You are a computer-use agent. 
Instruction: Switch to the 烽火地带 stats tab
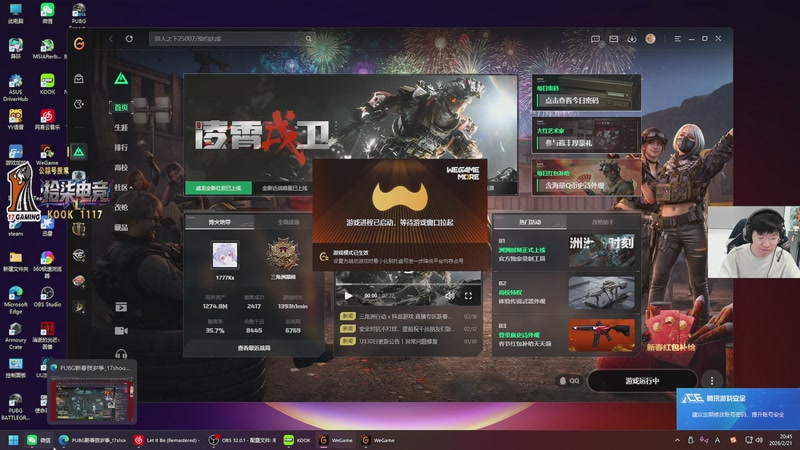click(x=219, y=222)
